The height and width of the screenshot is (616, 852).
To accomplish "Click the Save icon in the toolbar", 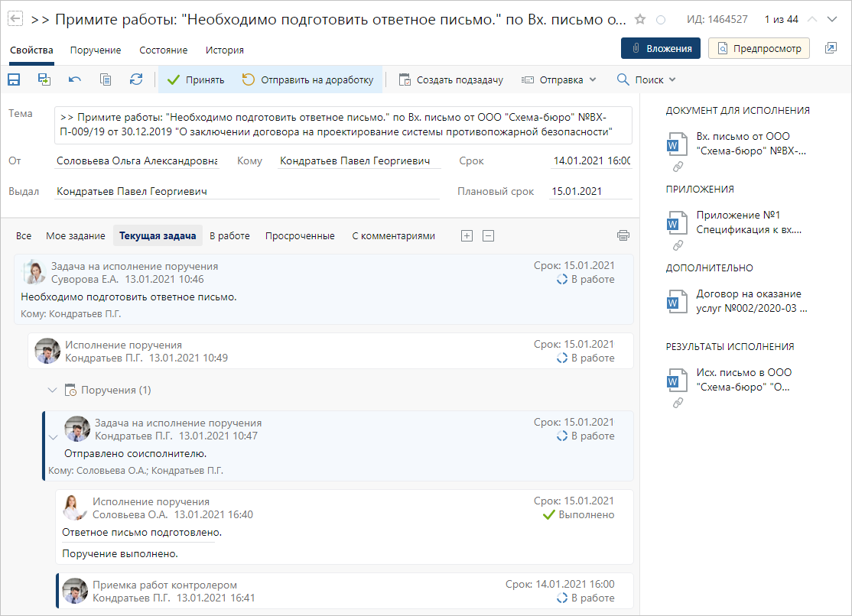I will coord(13,79).
